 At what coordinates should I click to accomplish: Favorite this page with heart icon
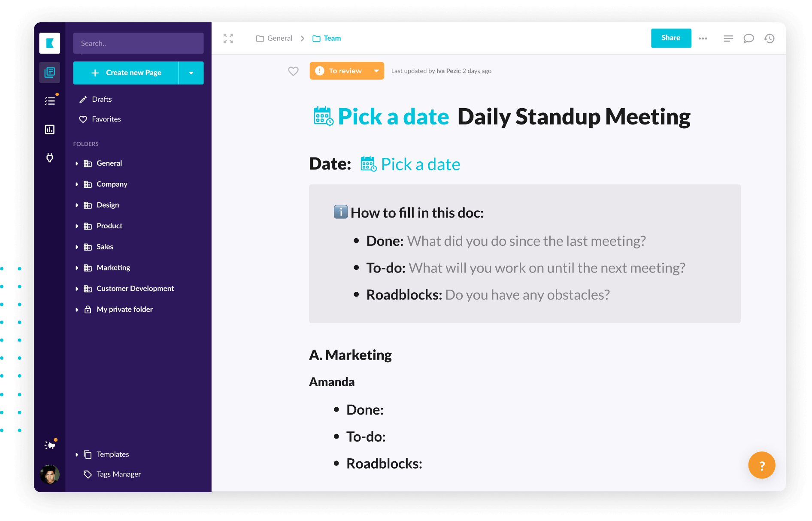293,71
